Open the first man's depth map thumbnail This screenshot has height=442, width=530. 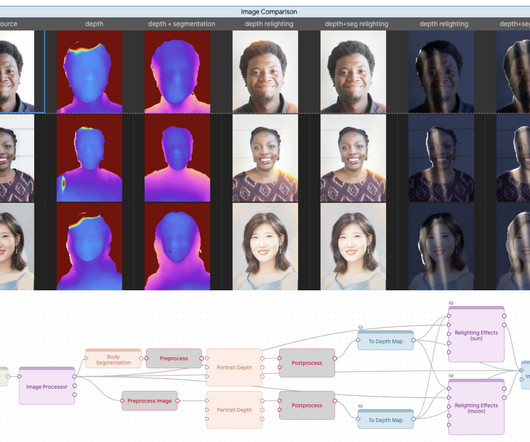click(x=89, y=72)
